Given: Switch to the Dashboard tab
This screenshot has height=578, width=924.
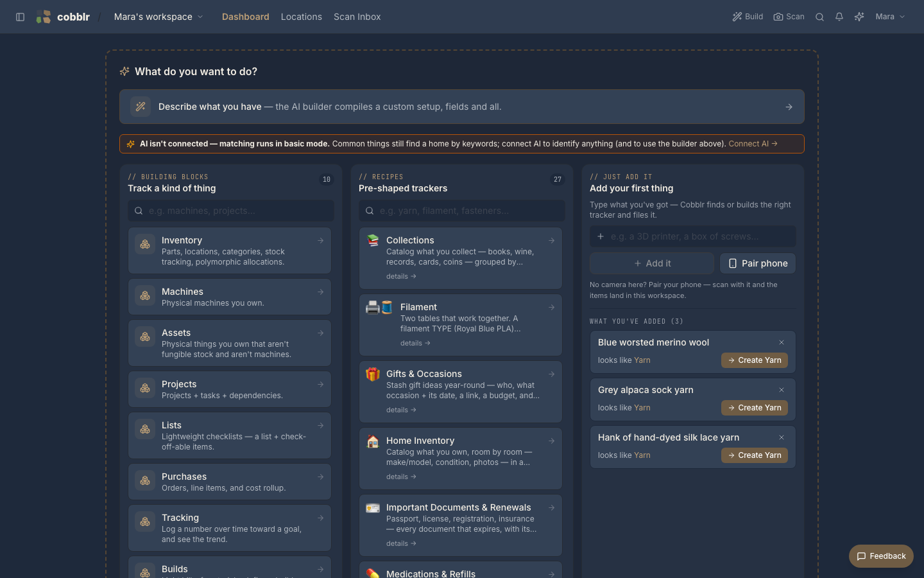Looking at the screenshot, I should (246, 17).
